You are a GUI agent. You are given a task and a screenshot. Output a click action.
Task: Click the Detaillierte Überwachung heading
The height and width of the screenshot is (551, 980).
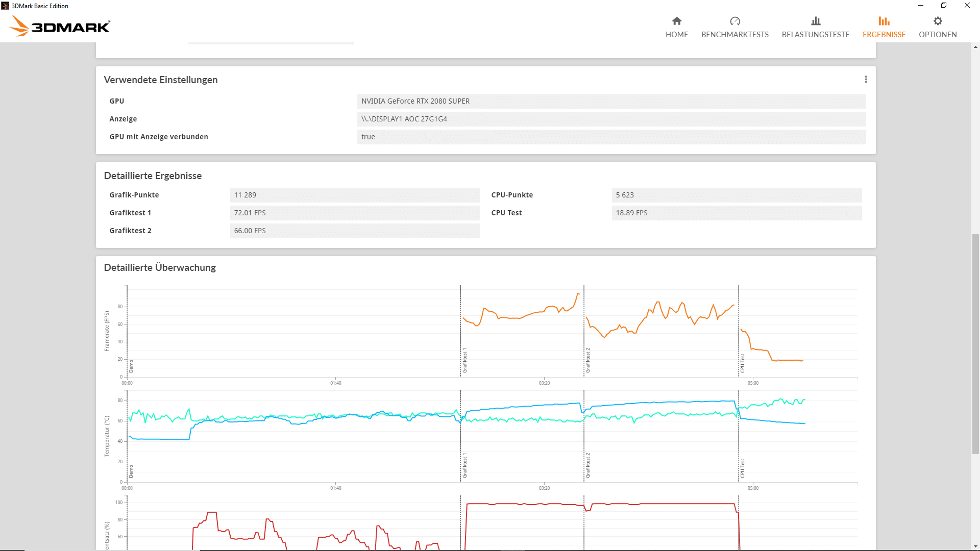pos(160,267)
